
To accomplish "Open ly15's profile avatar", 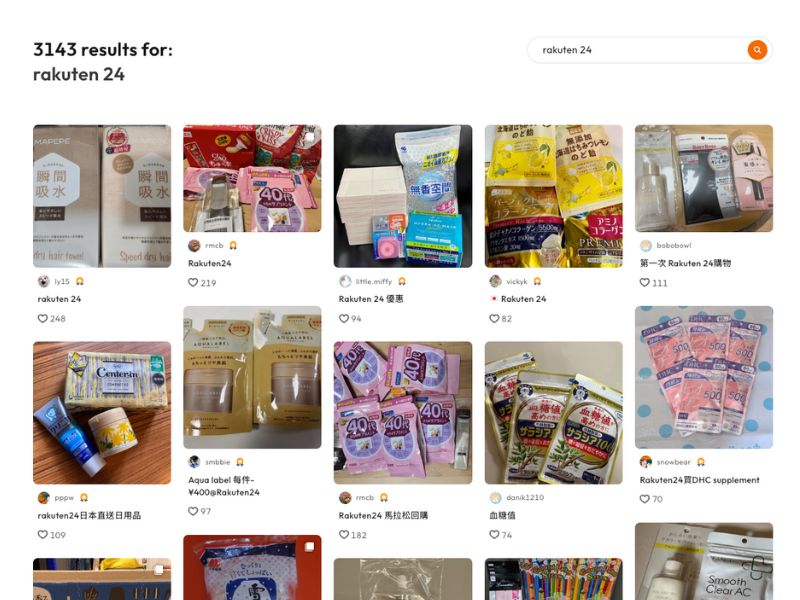I will [x=44, y=281].
